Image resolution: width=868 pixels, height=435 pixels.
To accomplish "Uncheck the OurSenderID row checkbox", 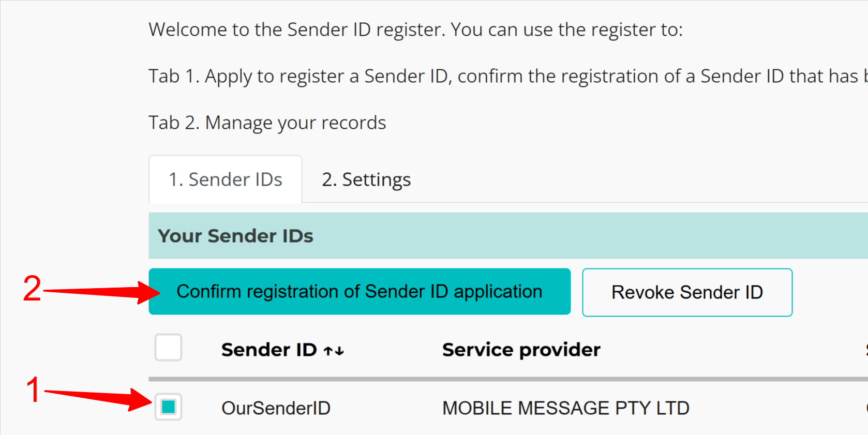I will (168, 407).
